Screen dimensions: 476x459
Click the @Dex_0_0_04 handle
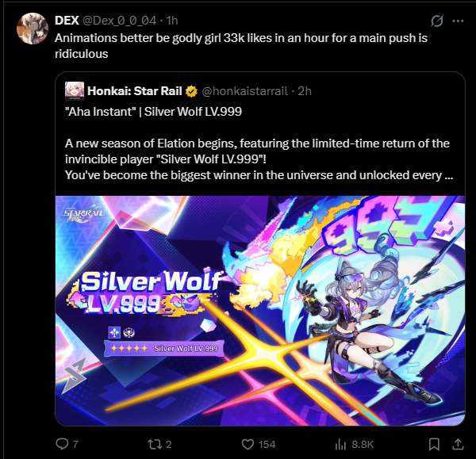coord(119,21)
